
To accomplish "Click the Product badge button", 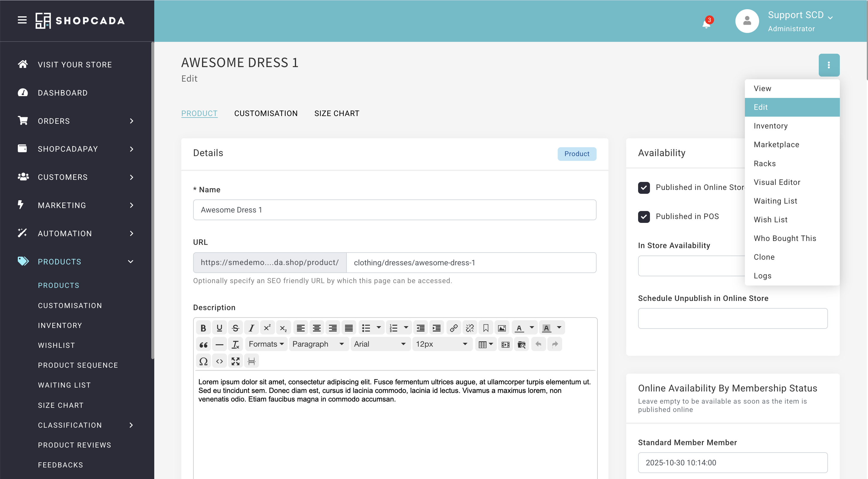I will click(x=577, y=154).
